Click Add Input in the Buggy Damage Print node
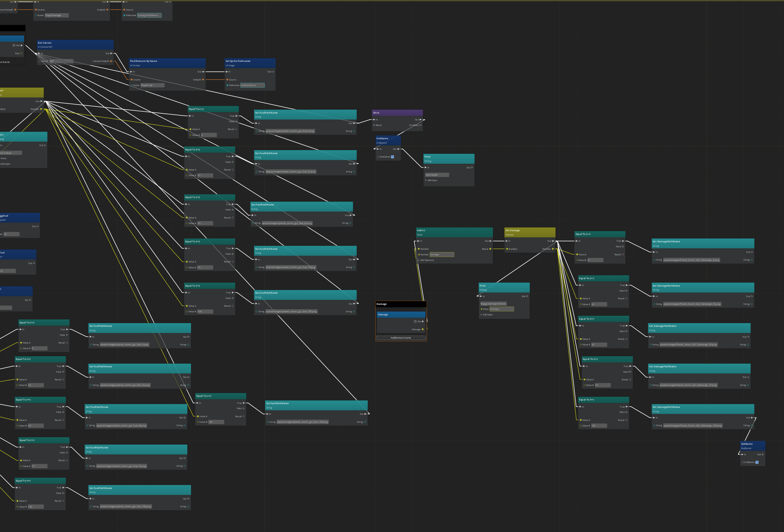Image resolution: width=784 pixels, height=532 pixels. (487, 314)
